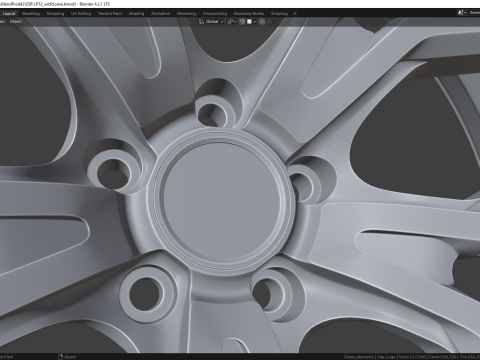The image size is (480, 360).
Task: Open the Texture Paint workspace tab
Action: (110, 14)
